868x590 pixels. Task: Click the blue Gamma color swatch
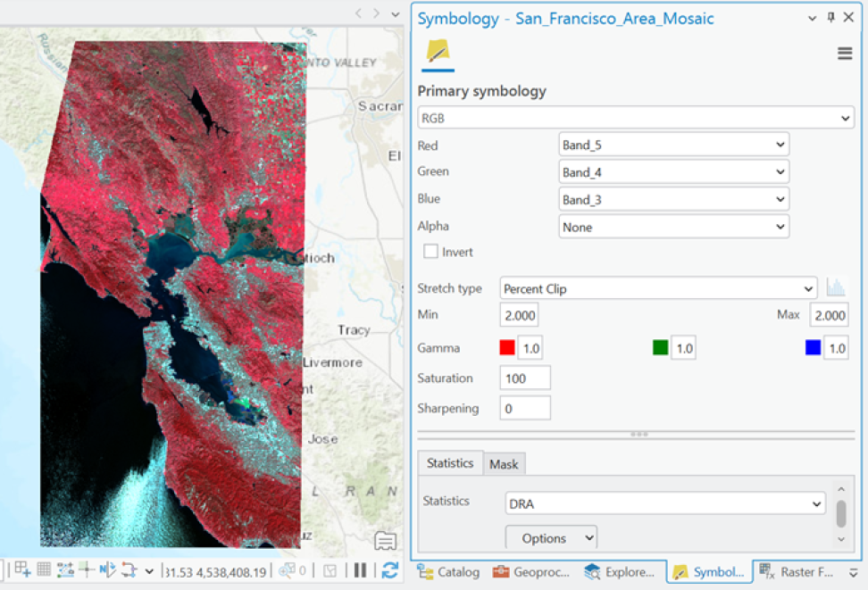(x=813, y=347)
